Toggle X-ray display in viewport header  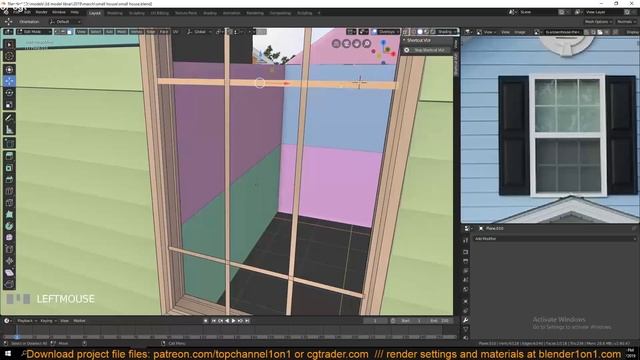click(405, 32)
